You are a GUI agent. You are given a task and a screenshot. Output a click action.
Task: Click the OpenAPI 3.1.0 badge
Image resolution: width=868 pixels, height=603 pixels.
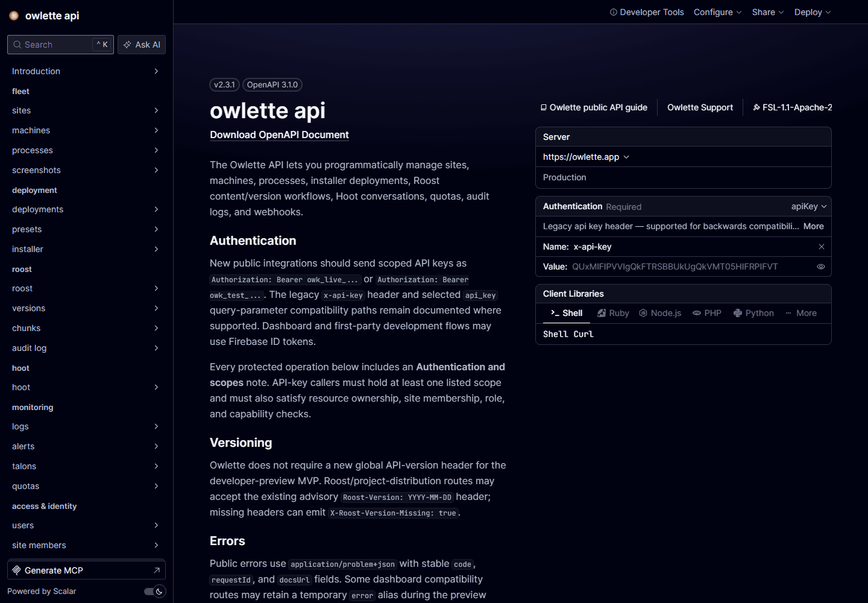point(272,85)
